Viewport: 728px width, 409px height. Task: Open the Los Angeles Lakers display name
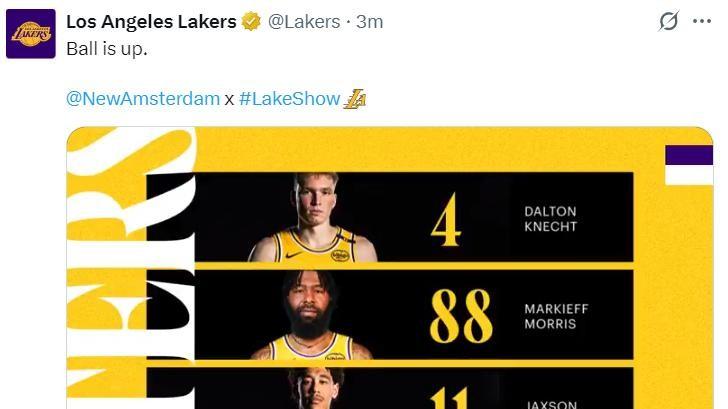[151, 21]
